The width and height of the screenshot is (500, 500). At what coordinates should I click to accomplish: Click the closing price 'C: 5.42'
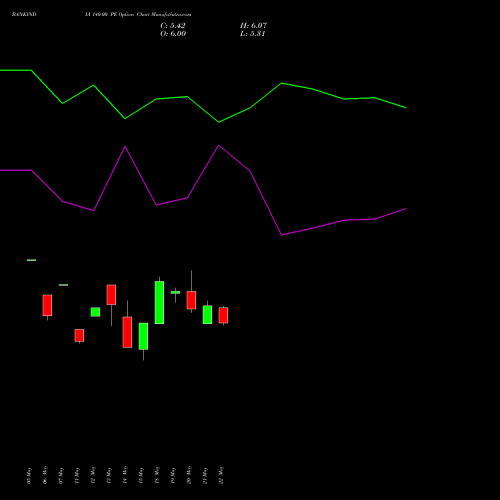[x=173, y=26]
